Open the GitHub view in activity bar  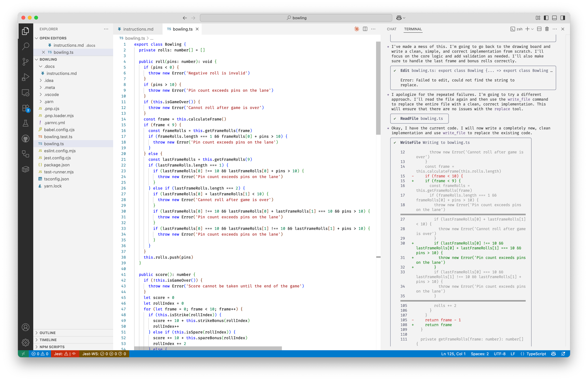pos(26,139)
